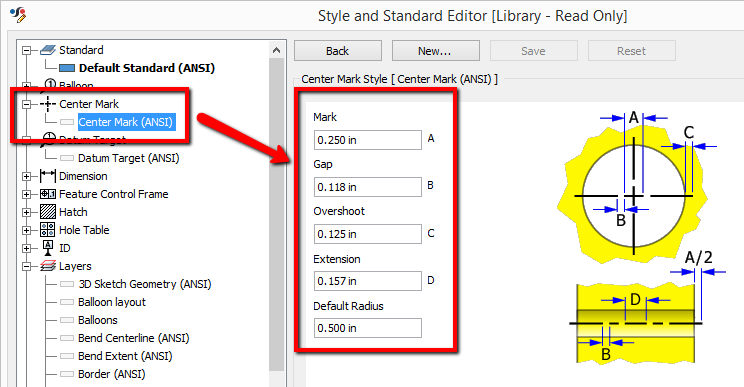
Task: Expand the Hatch tree node
Action: [x=27, y=212]
